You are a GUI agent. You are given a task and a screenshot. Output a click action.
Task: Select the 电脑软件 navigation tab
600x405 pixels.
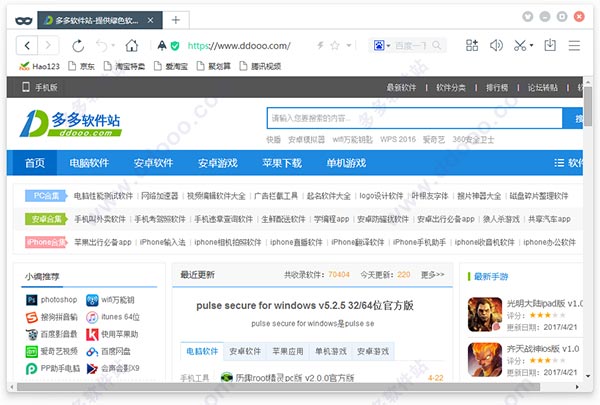point(89,163)
